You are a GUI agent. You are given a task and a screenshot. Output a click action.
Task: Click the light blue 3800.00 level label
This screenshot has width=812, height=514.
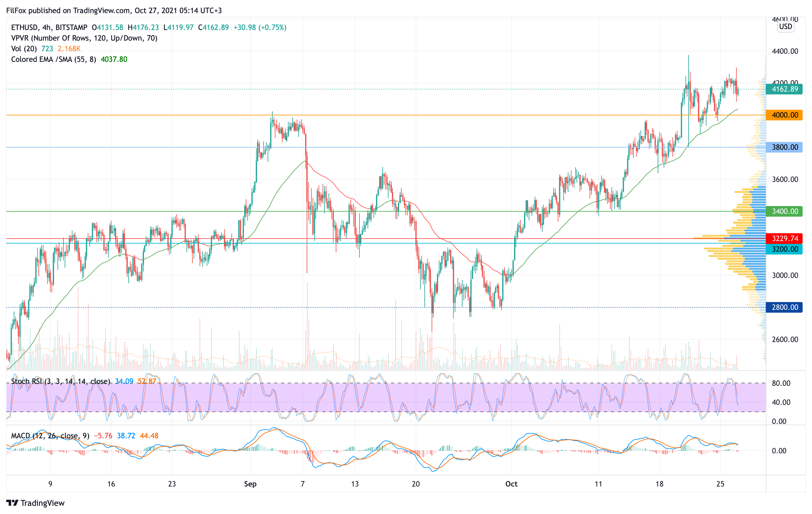tap(784, 147)
